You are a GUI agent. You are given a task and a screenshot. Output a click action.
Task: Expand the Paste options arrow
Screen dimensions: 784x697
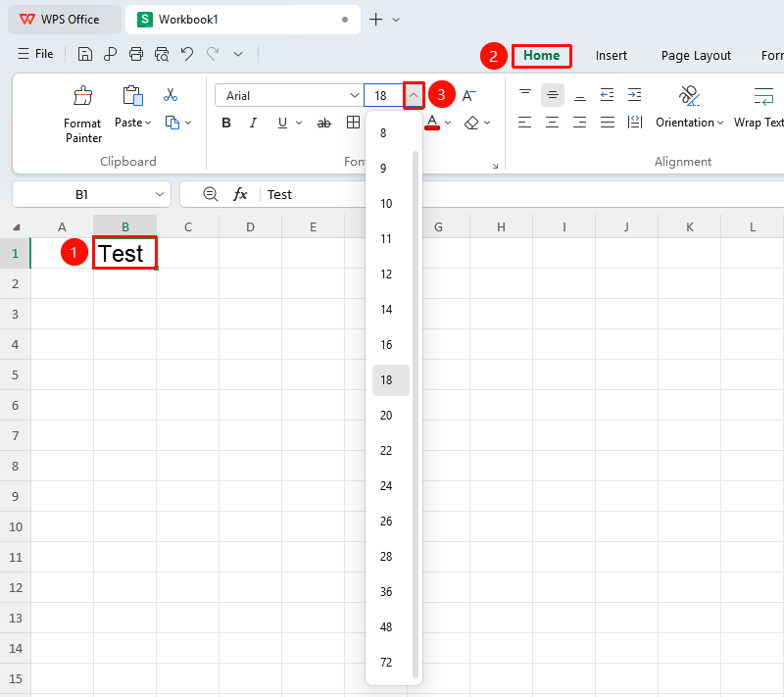point(148,123)
